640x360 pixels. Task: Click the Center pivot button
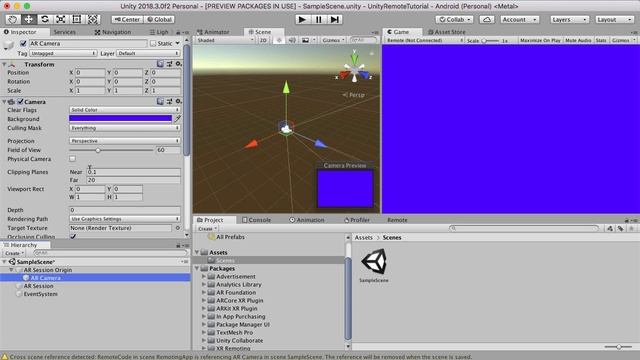127,20
